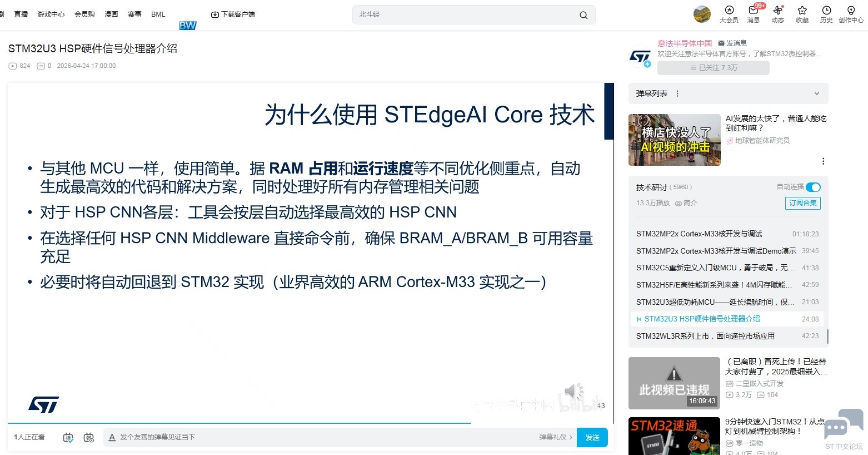Click the 订阅合集 subscribe button
The height and width of the screenshot is (455, 868).
[x=803, y=203]
